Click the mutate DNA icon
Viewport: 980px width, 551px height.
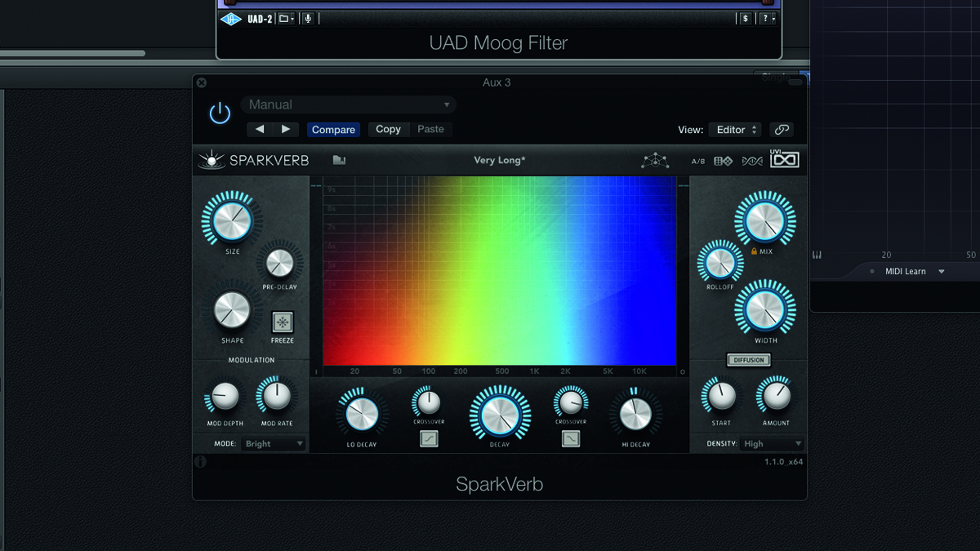(752, 161)
